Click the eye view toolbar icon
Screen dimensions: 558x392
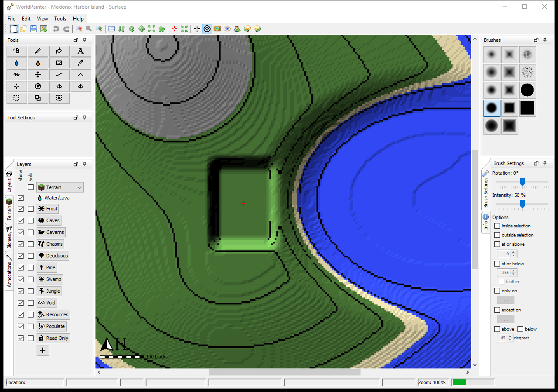click(227, 29)
